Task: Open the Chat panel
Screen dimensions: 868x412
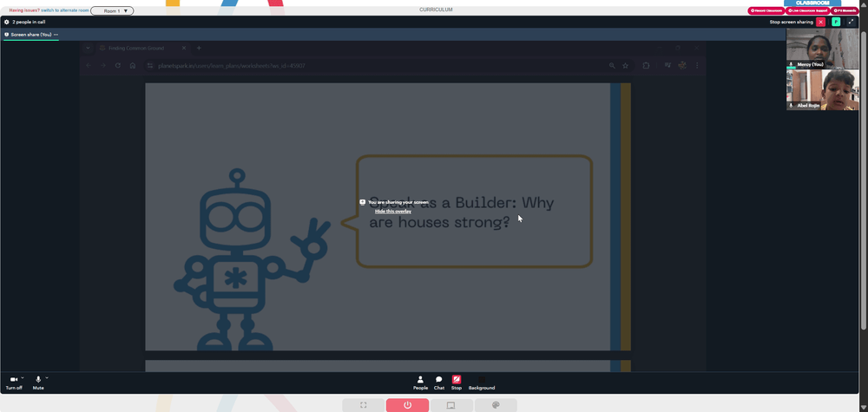Action: [439, 383]
